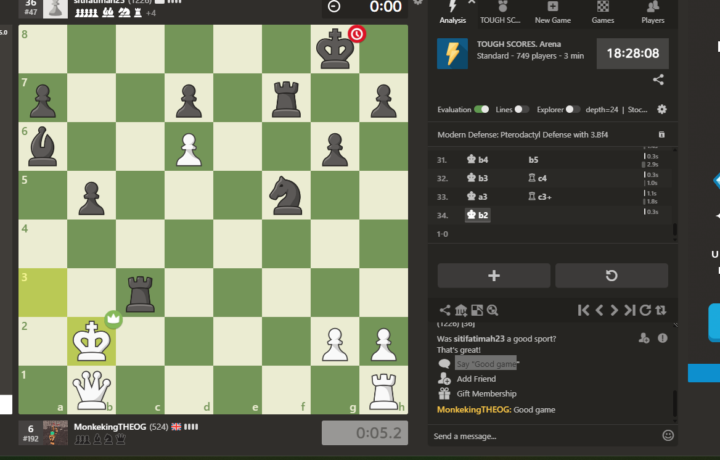This screenshot has height=460, width=720.
Task: Select black's move Rc4
Action: (x=538, y=178)
